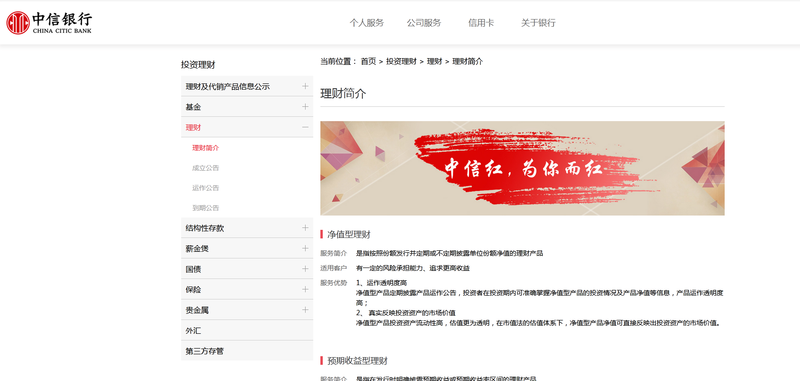Screen dimensions: 800x381
Task: Expand the 结构性存款 plus icon
Action: 305,227
